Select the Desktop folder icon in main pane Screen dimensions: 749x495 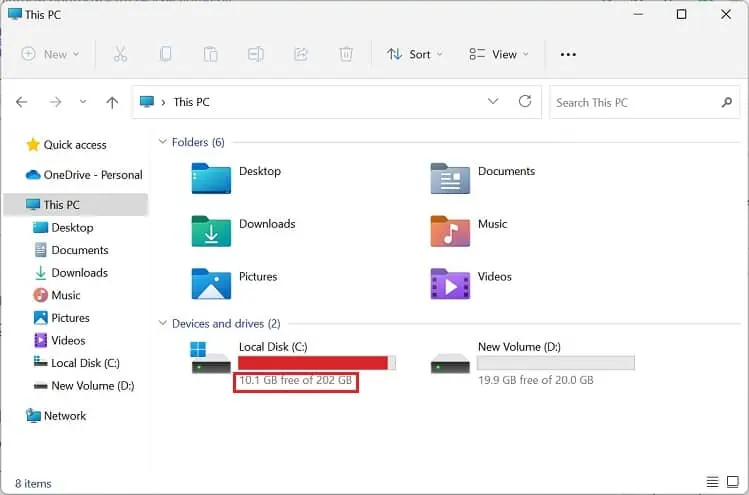click(x=211, y=178)
